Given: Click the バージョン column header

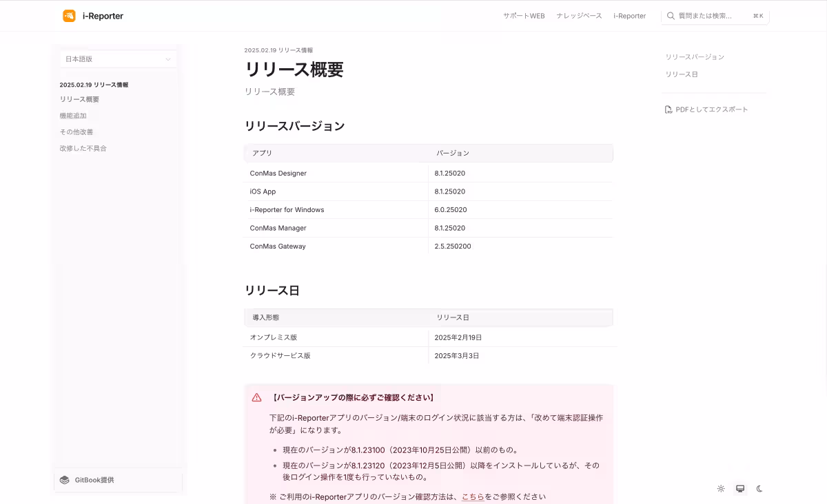Looking at the screenshot, I should tap(453, 153).
